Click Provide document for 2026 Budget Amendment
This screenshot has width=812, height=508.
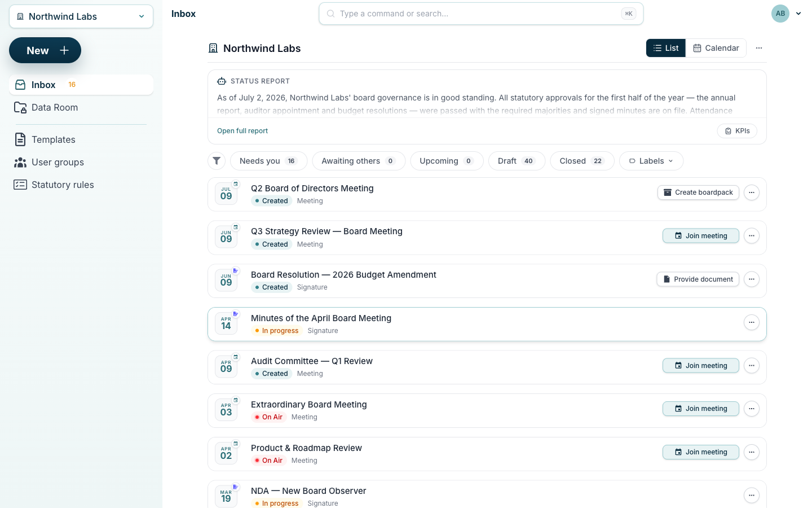(698, 279)
